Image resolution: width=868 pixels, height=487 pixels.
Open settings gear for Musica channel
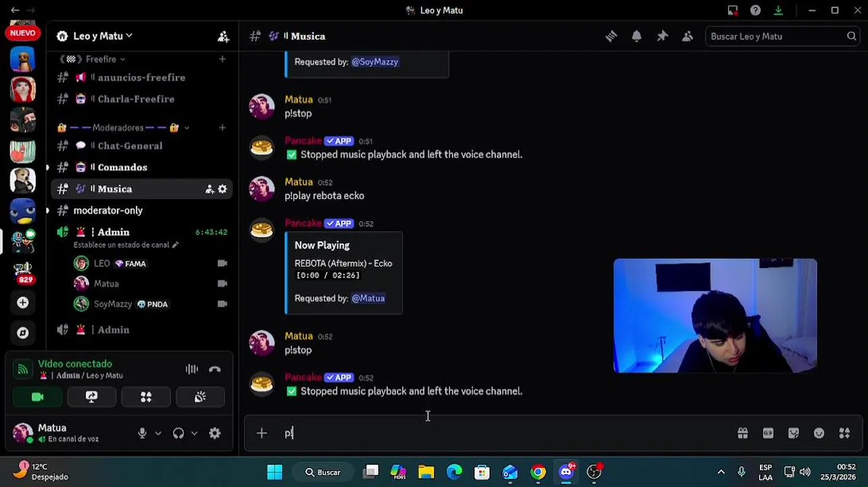222,189
